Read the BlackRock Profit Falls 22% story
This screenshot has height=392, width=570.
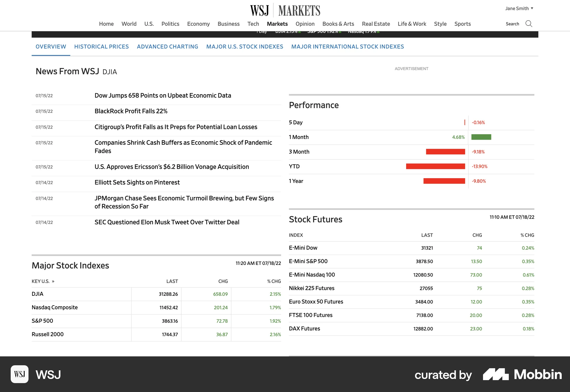point(131,111)
